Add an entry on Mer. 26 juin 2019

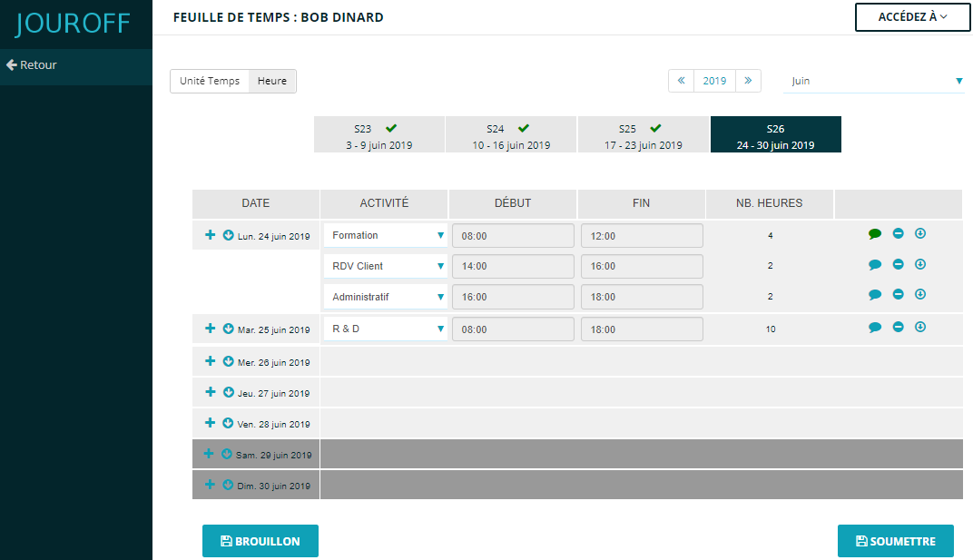coord(211,360)
